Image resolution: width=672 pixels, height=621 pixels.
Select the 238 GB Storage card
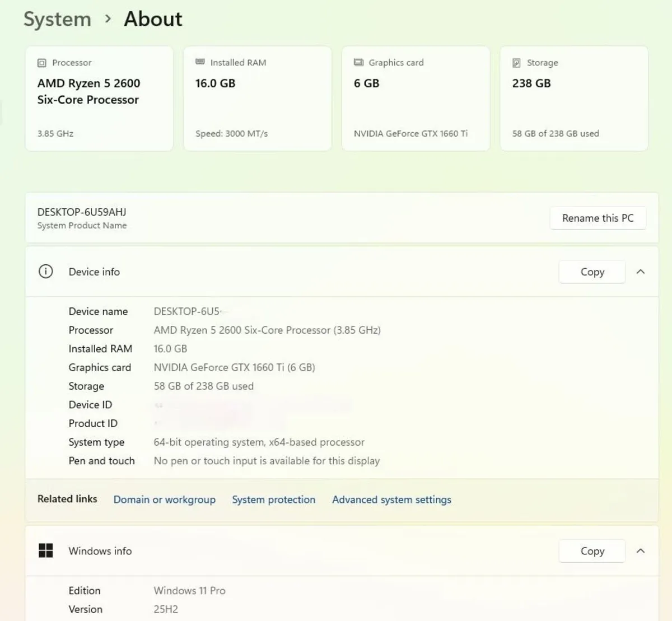[x=574, y=99]
